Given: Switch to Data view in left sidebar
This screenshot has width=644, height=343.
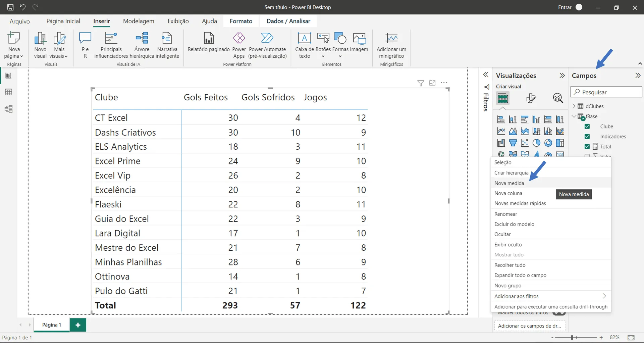Looking at the screenshot, I should pyautogui.click(x=8, y=92).
